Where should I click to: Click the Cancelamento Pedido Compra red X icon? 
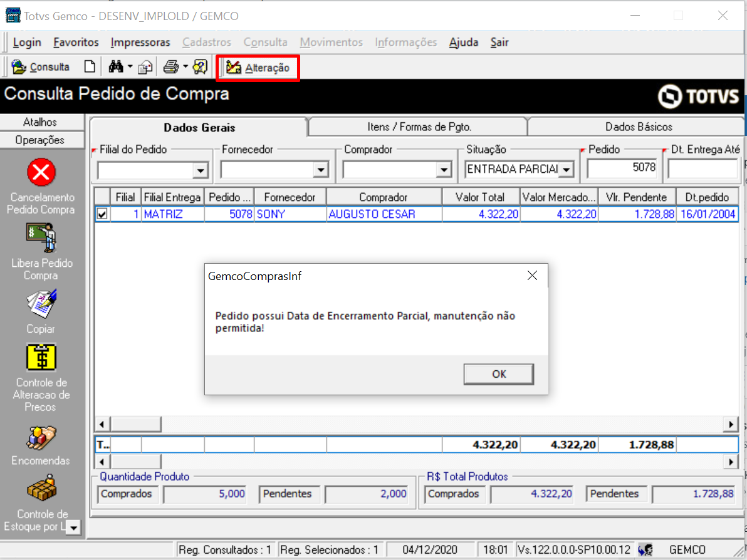[x=41, y=172]
